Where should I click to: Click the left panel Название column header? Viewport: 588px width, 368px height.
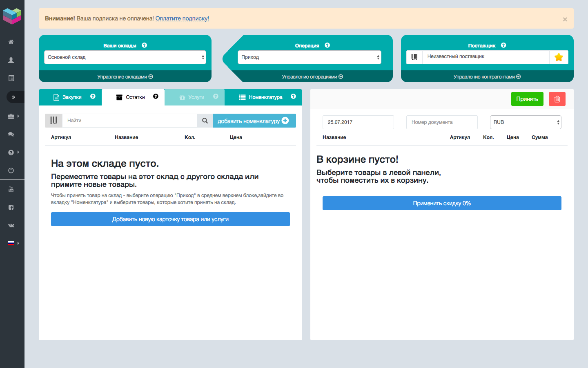[127, 137]
